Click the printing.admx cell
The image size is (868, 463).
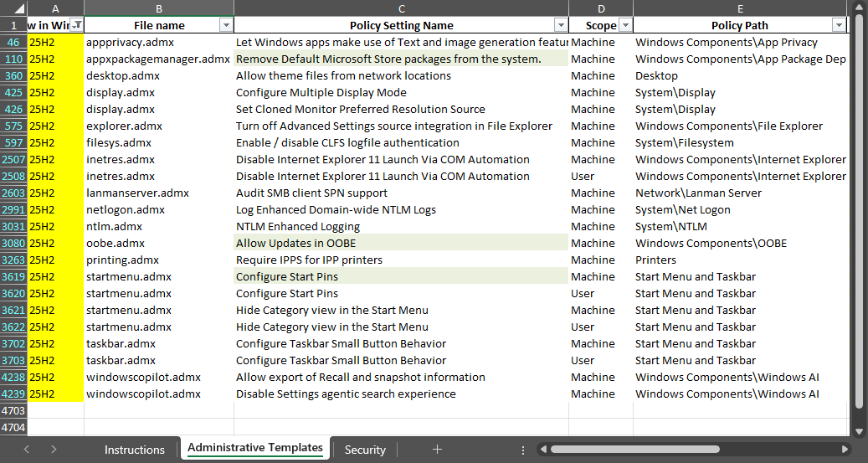[159, 260]
